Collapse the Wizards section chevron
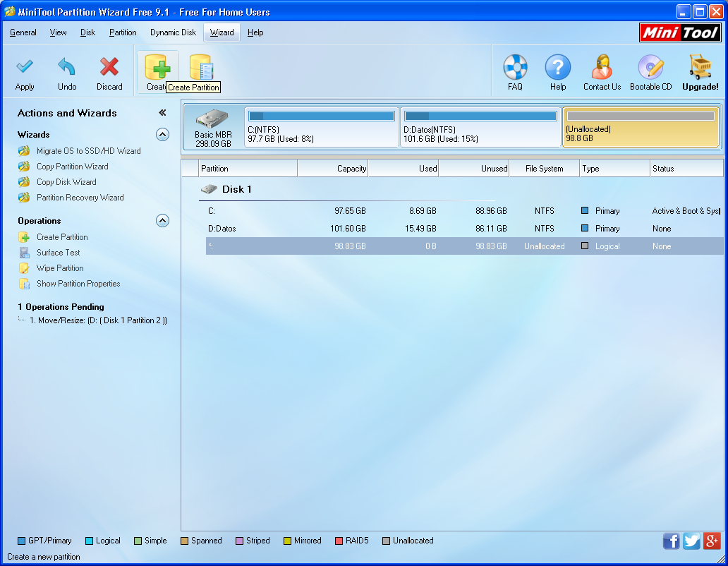728x566 pixels. (163, 135)
